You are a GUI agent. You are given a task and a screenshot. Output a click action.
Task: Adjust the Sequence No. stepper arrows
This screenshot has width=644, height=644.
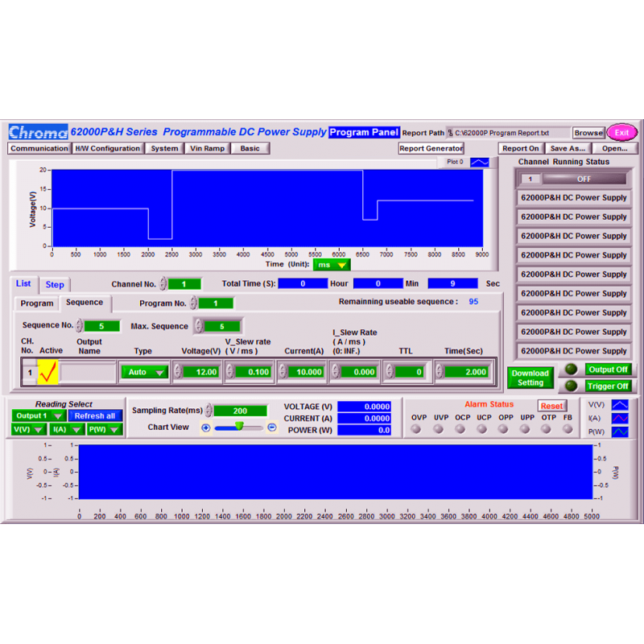(x=79, y=326)
